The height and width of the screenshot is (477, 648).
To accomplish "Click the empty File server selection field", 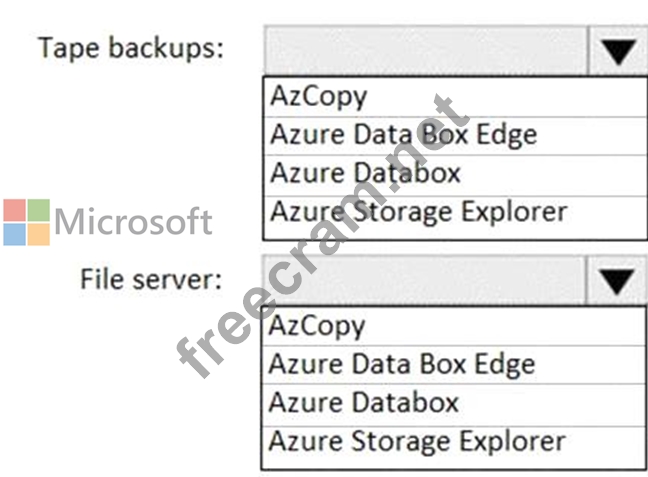I will (x=425, y=281).
